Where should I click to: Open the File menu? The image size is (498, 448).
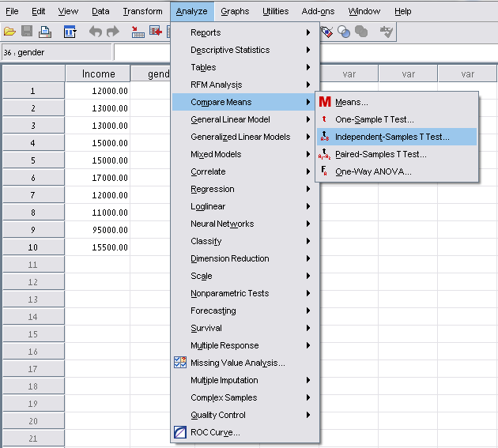(x=12, y=11)
